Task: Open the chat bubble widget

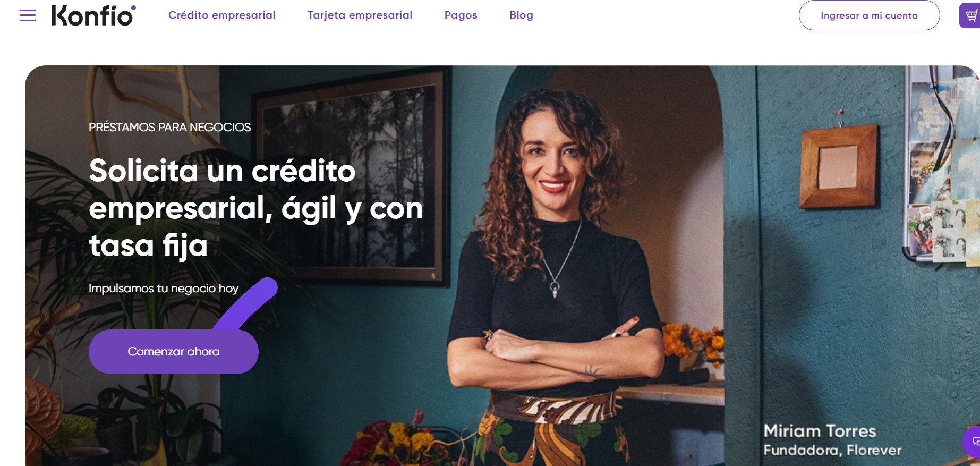Action: point(973,441)
